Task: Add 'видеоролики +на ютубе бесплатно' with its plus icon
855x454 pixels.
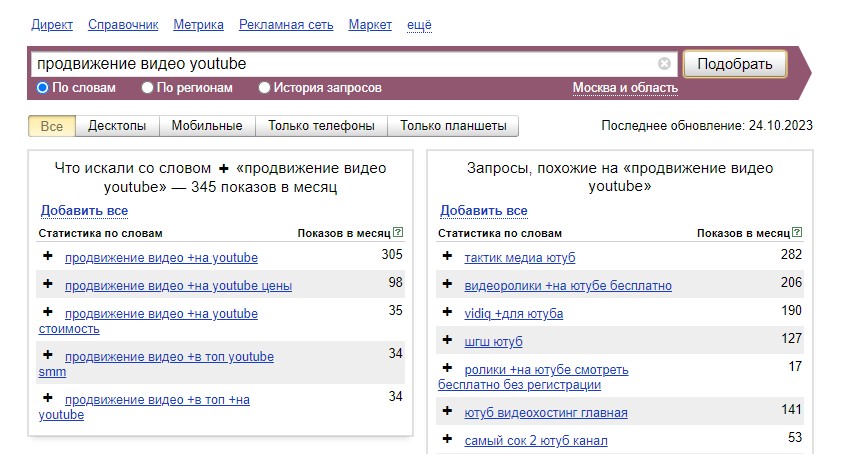Action: (448, 284)
